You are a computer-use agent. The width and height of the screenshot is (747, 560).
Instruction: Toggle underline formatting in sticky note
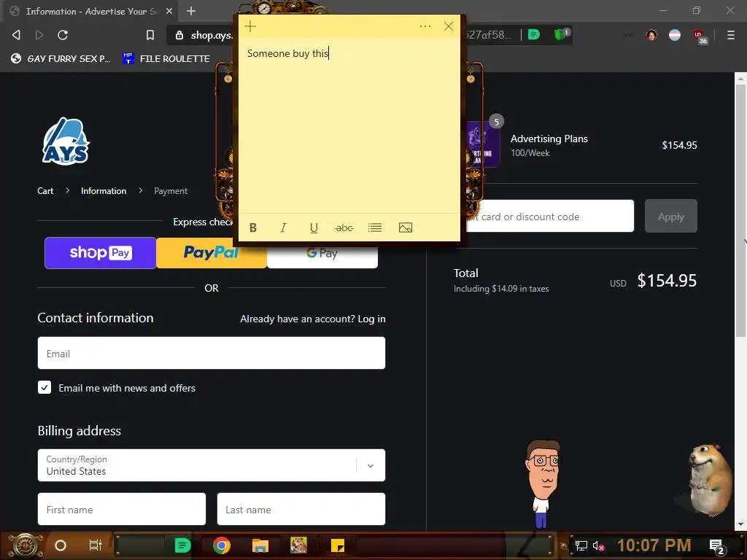click(314, 227)
